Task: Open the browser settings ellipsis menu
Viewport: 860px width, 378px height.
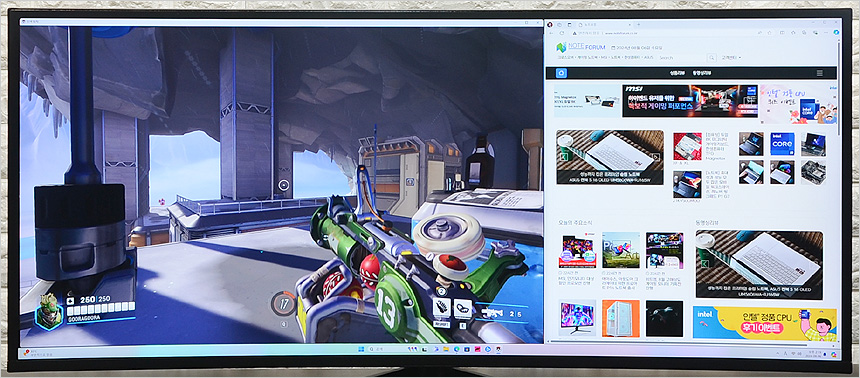Action: [x=826, y=33]
